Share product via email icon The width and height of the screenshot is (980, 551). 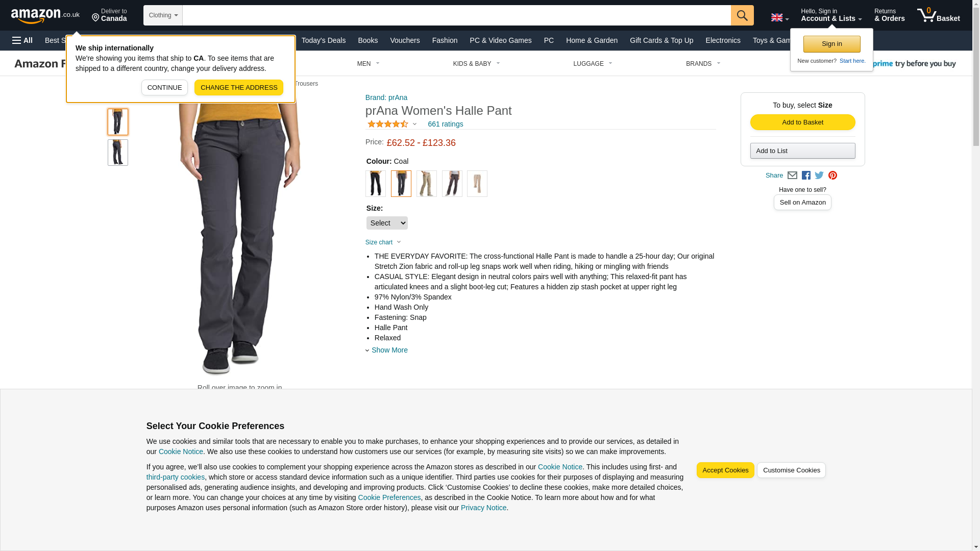pos(792,176)
